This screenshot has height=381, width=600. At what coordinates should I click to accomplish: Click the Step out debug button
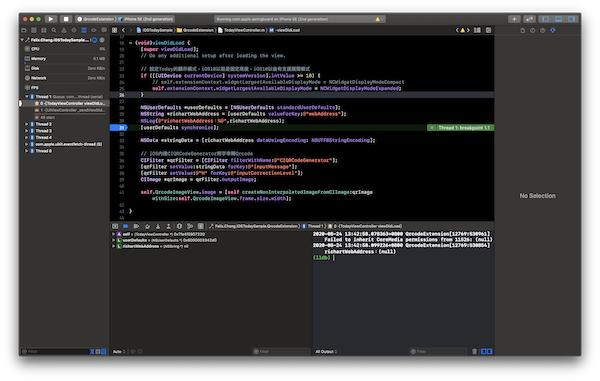click(x=168, y=226)
